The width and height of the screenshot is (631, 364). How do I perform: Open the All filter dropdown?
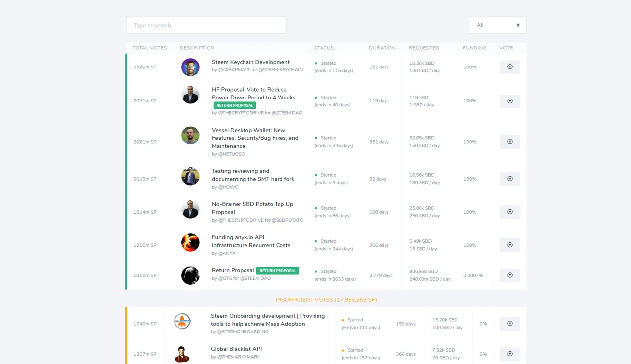(x=498, y=25)
